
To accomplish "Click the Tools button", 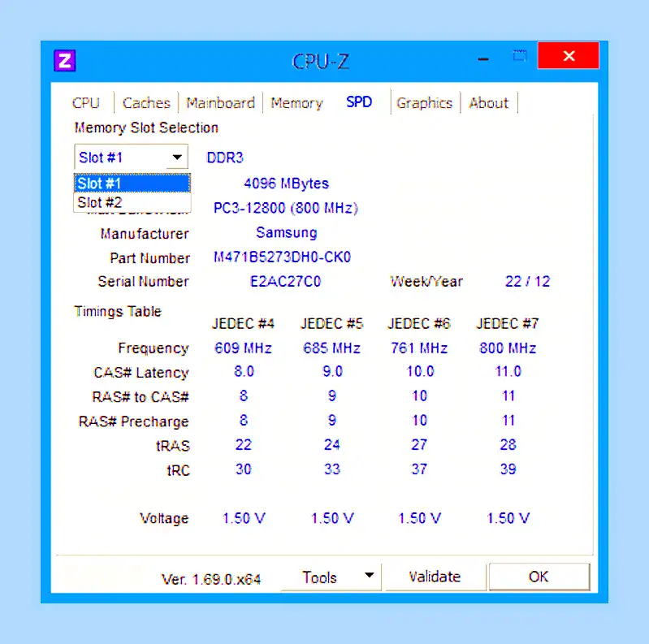I will 319,577.
